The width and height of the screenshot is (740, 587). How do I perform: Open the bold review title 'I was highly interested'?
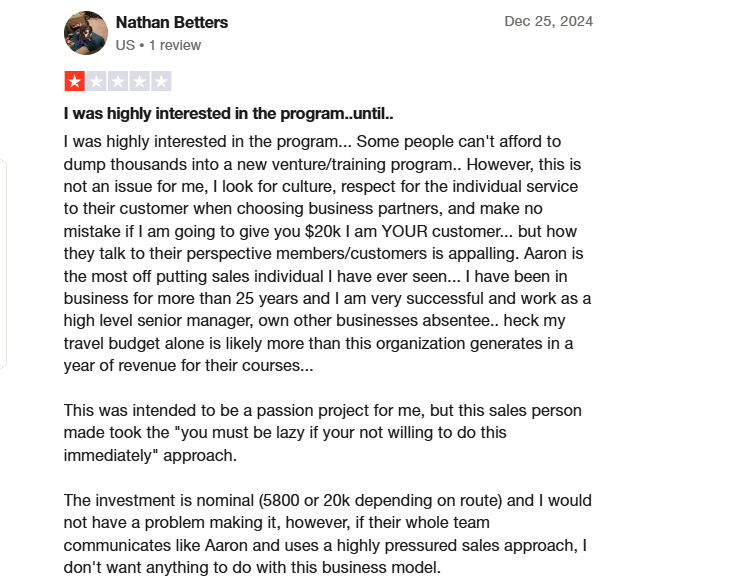point(228,114)
